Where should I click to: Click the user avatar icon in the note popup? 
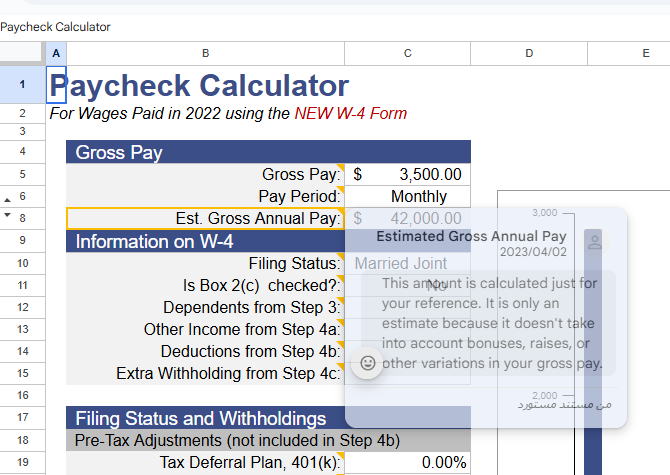click(594, 243)
